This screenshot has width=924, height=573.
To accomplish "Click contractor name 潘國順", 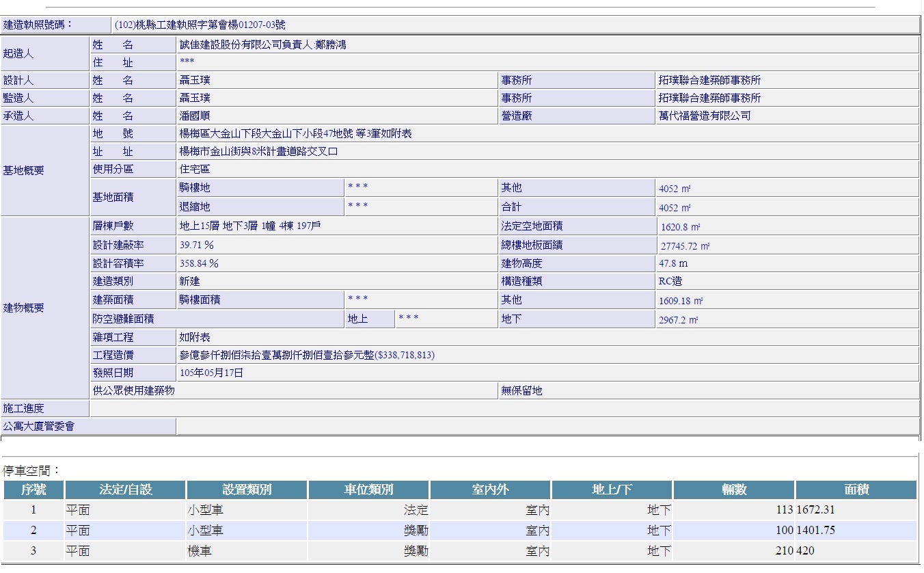I will click(195, 116).
